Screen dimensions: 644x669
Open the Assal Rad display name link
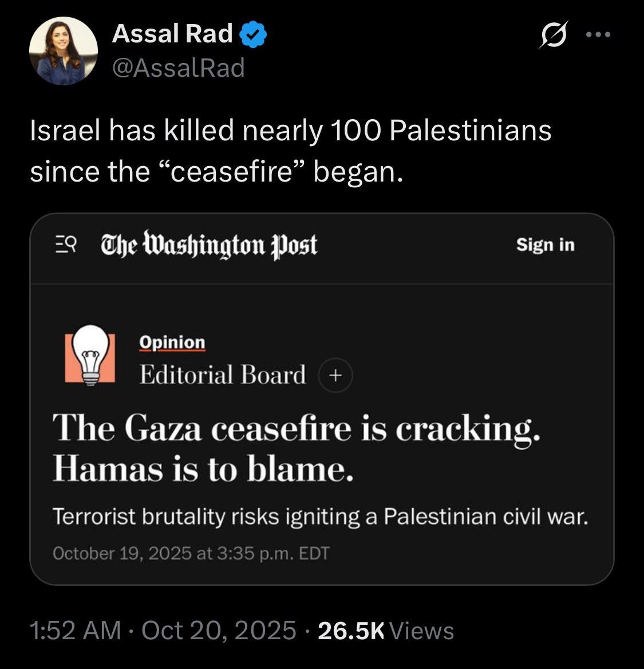click(172, 34)
